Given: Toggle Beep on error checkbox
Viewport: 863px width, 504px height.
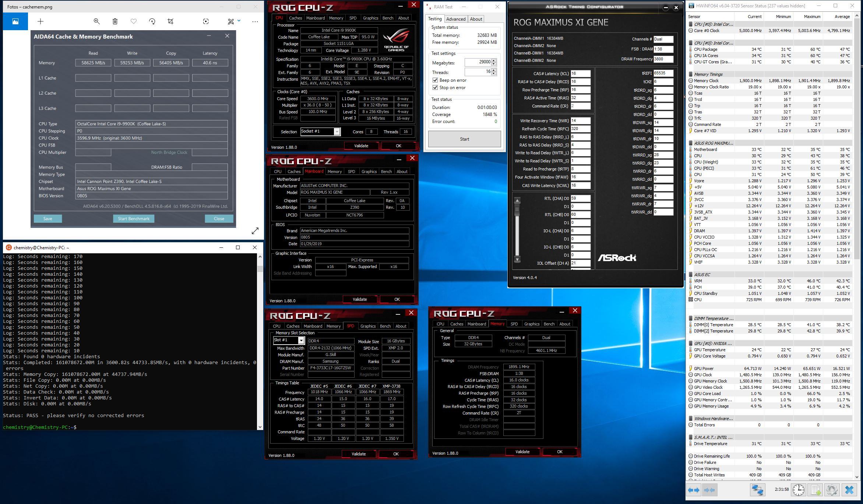Looking at the screenshot, I should click(x=435, y=80).
